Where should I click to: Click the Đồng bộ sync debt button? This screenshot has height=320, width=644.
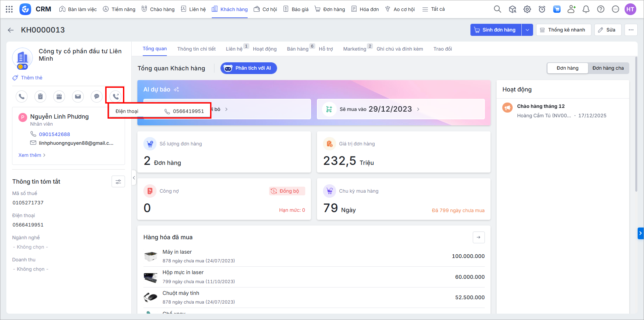tap(287, 191)
